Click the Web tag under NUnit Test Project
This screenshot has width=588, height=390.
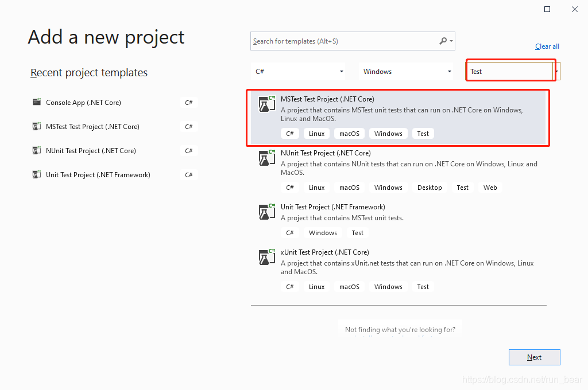pyautogui.click(x=490, y=188)
